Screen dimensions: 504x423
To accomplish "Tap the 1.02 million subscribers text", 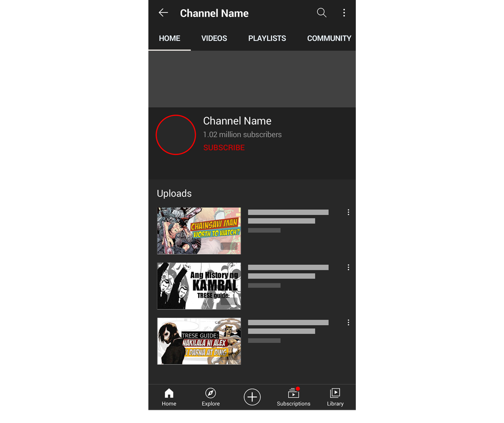I will click(242, 134).
